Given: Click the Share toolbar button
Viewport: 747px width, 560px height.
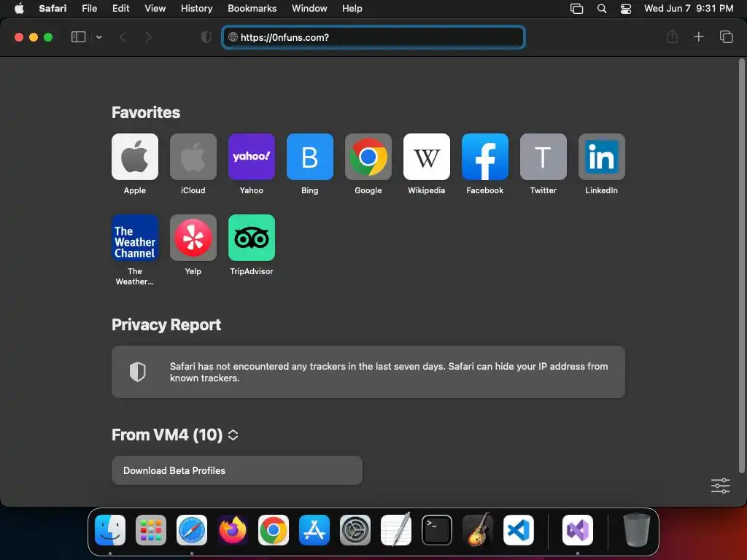Looking at the screenshot, I should click(672, 36).
